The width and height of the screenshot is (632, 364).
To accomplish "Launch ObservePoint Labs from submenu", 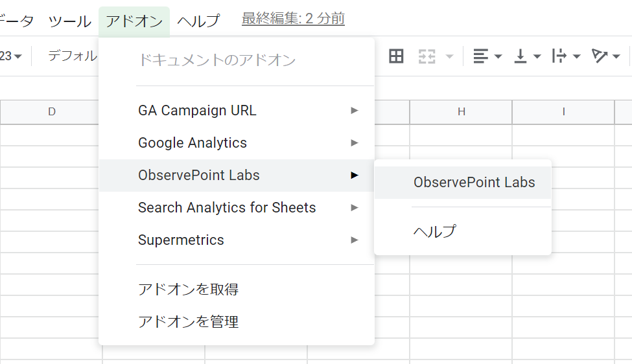I will (463, 183).
